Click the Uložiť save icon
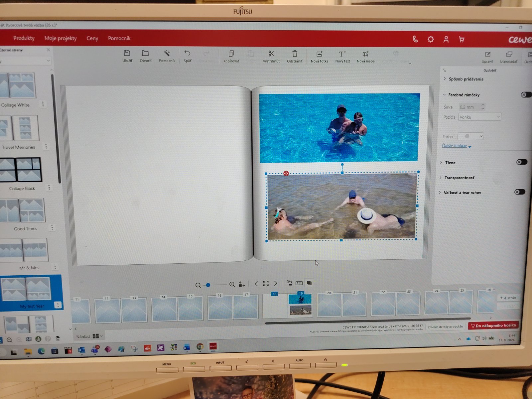 [127, 56]
